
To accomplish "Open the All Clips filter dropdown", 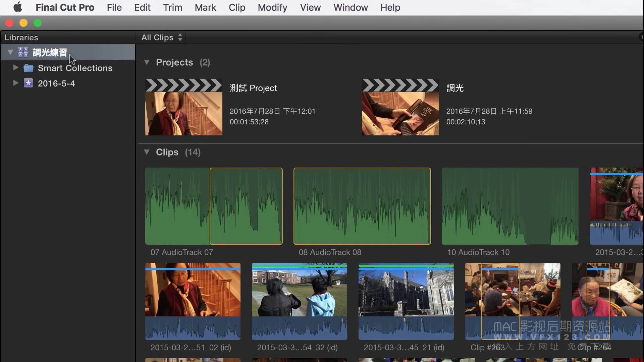I will point(162,37).
